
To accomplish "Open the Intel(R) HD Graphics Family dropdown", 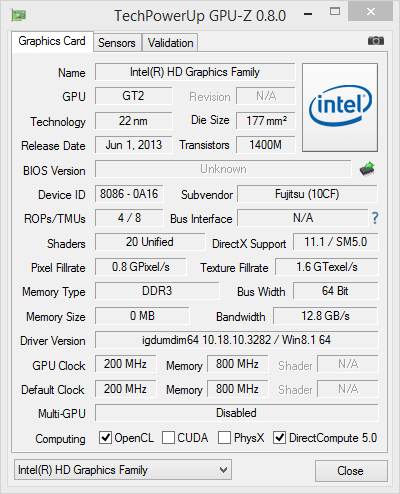I will pos(123,470).
